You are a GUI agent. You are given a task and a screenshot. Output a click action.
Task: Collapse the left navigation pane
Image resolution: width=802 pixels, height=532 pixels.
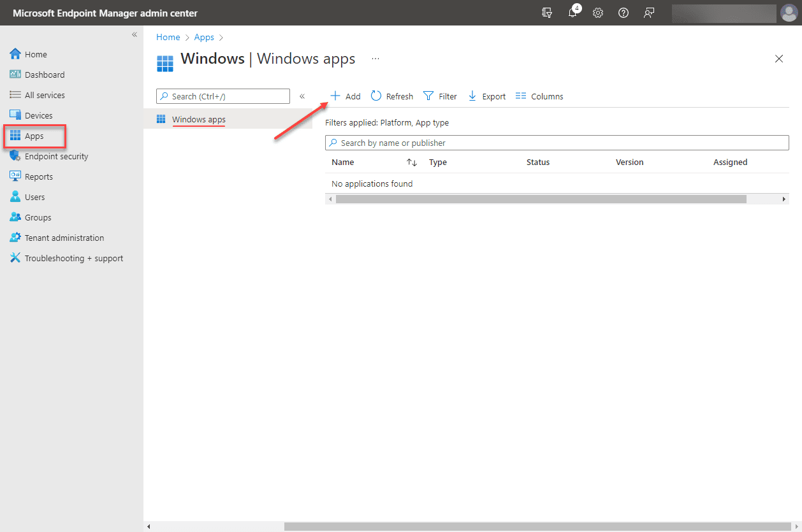pyautogui.click(x=135, y=34)
